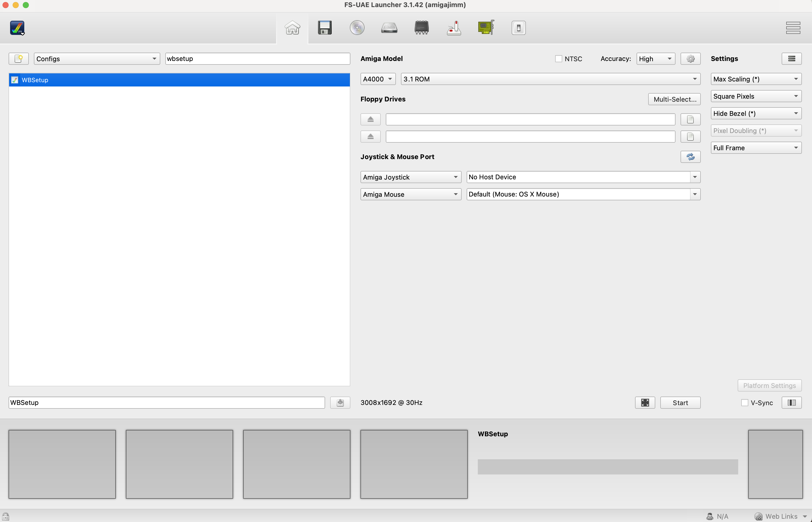The image size is (812, 522).
Task: Click the fullscreen mode toggle icon
Action: tap(645, 403)
